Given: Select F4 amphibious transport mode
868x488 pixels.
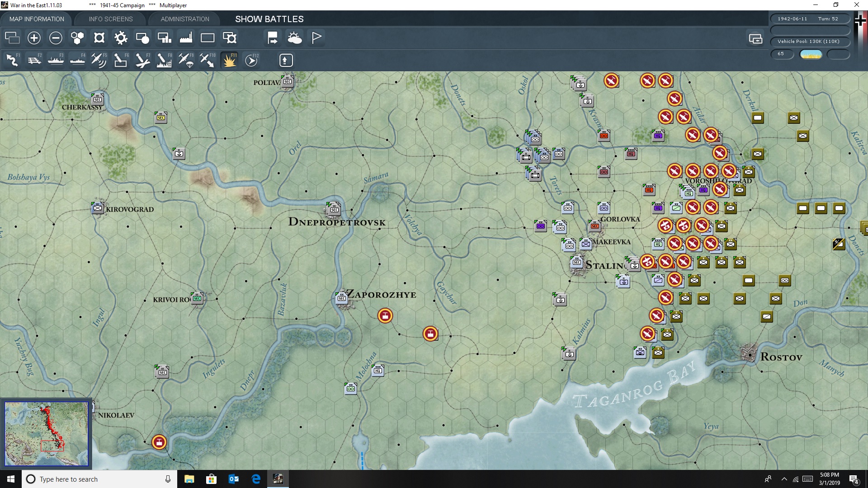Looking at the screenshot, I should point(78,60).
